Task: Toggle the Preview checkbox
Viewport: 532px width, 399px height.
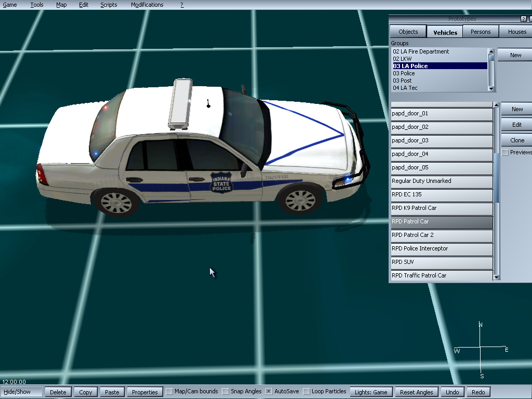Action: [505, 152]
